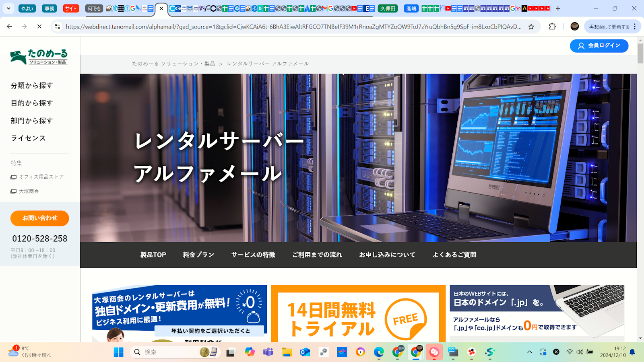Open the 14日間無料トライアル banner

click(358, 313)
